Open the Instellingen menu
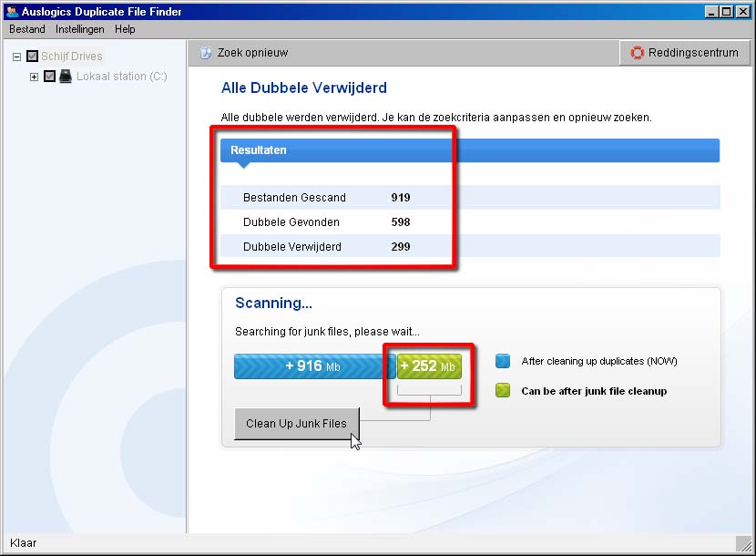Viewport: 756px width, 556px height. 79,29
